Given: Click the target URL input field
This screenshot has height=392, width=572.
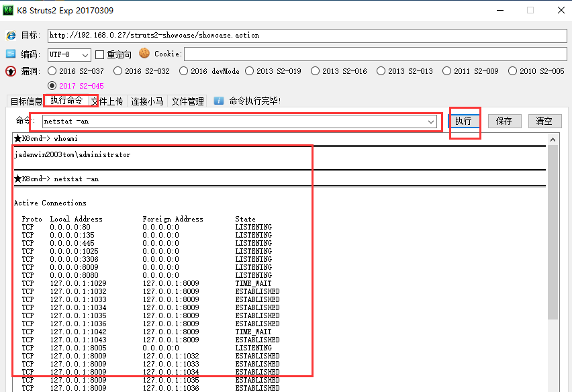Looking at the screenshot, I should pyautogui.click(x=307, y=36).
